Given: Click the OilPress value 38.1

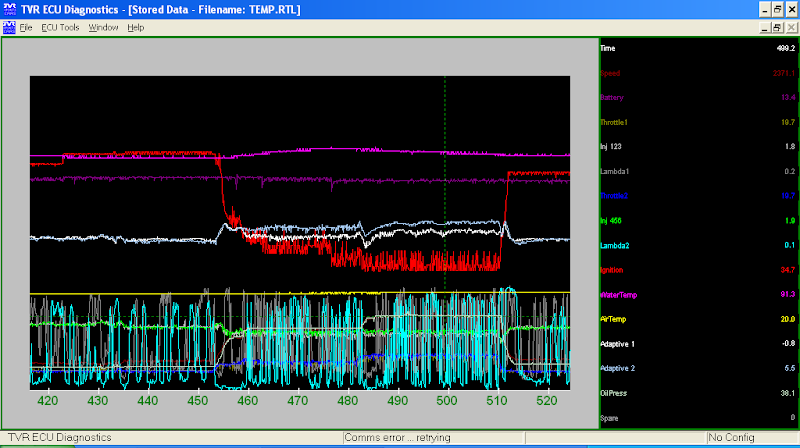Looking at the screenshot, I should pyautogui.click(x=788, y=393).
